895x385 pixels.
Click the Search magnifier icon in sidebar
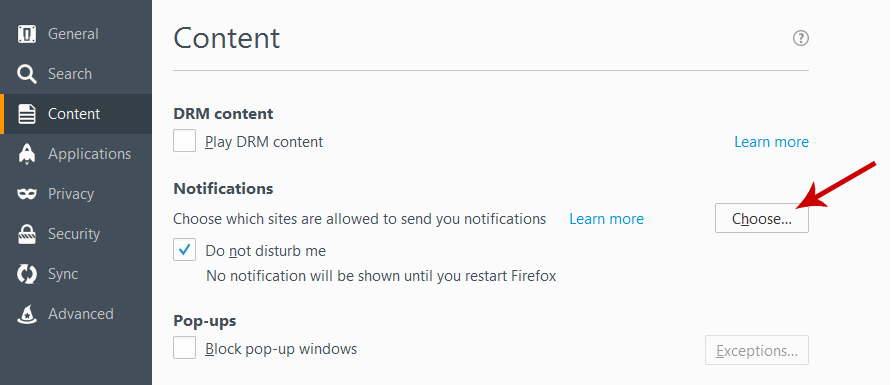point(27,74)
